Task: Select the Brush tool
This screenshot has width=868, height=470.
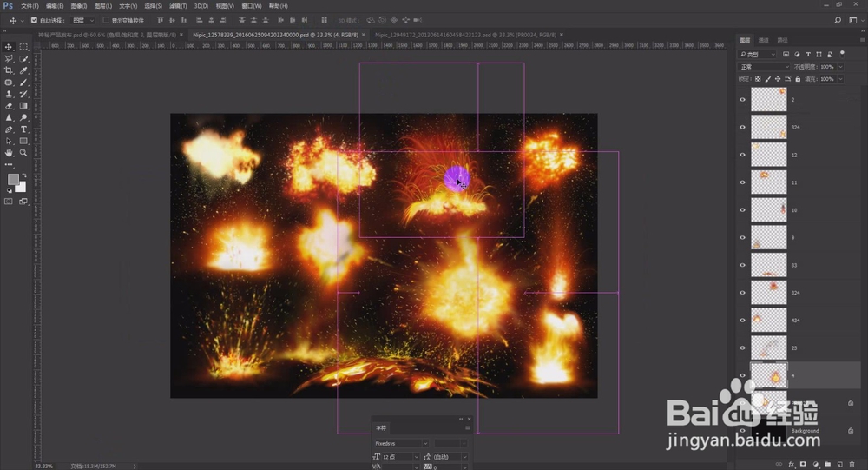Action: (x=23, y=83)
